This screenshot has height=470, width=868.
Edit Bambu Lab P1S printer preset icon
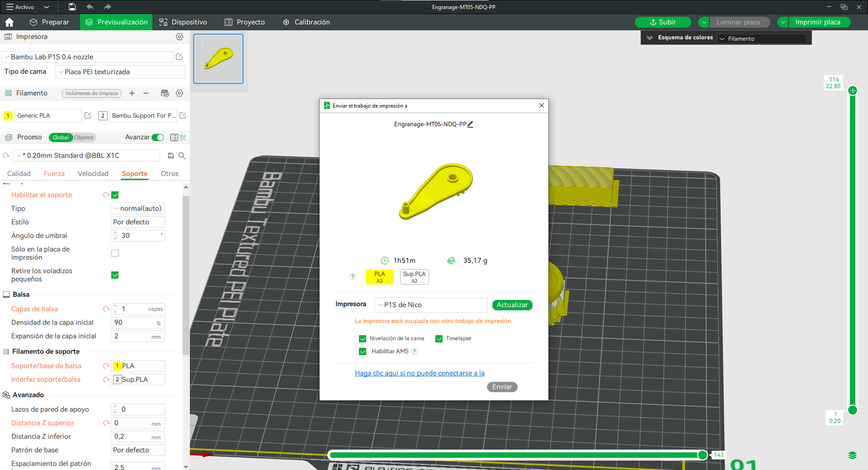179,57
